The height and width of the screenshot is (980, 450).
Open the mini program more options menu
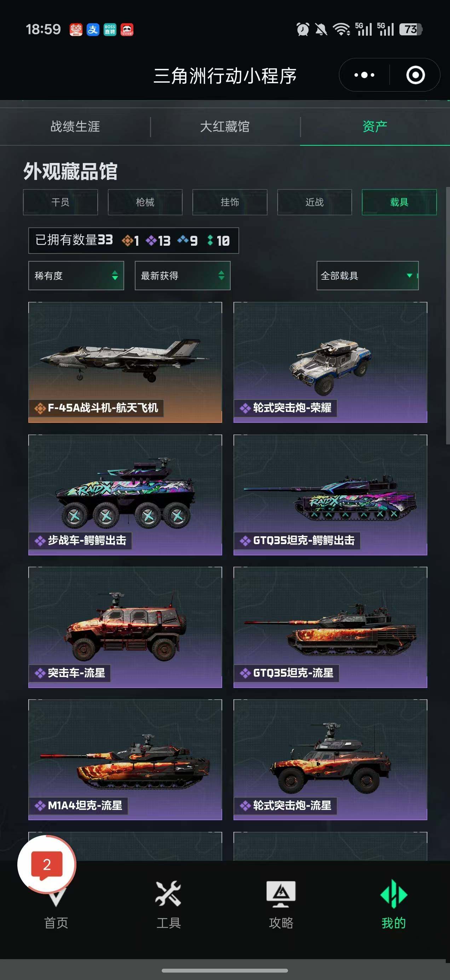tap(364, 75)
